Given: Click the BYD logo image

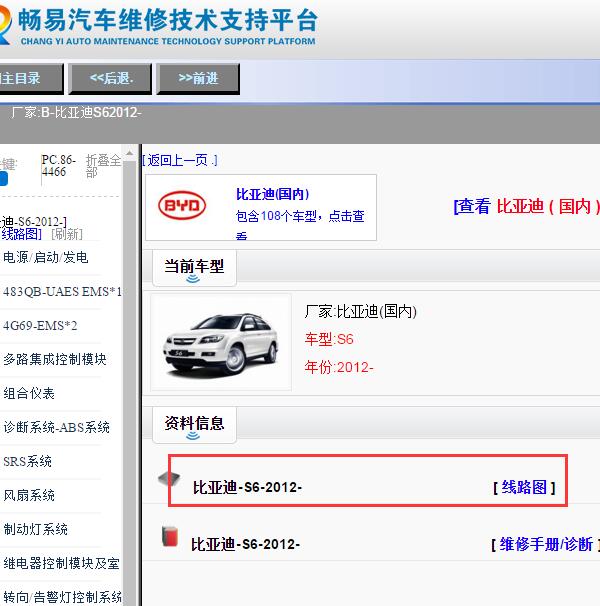Looking at the screenshot, I should (182, 205).
